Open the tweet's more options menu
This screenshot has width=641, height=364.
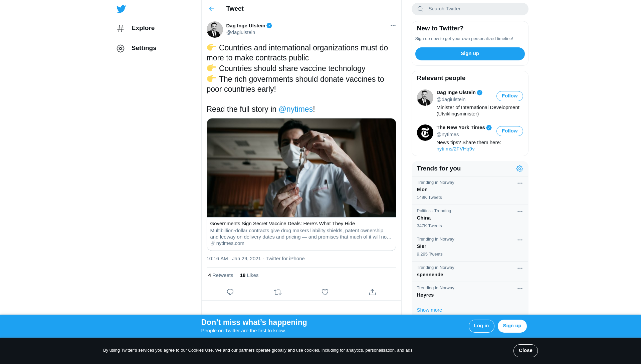(393, 26)
